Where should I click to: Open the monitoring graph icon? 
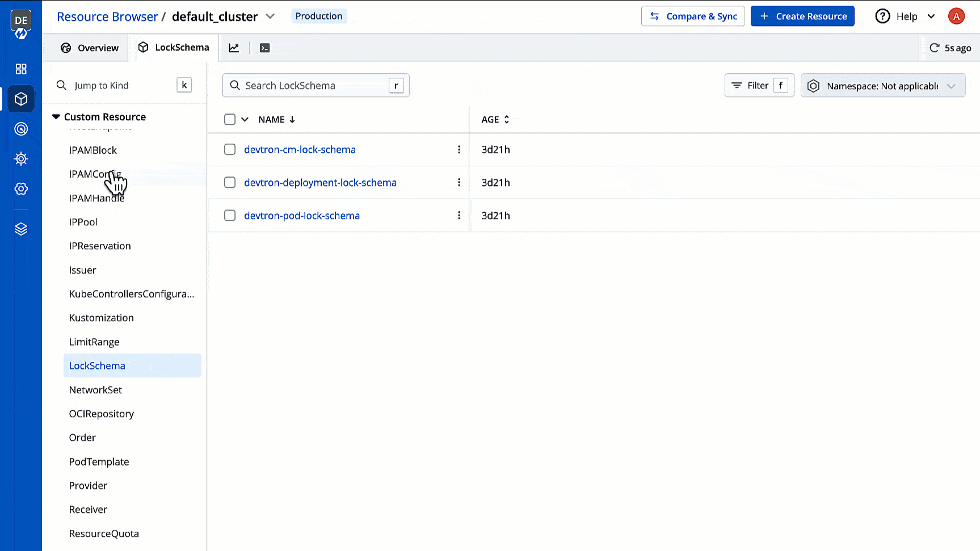234,48
